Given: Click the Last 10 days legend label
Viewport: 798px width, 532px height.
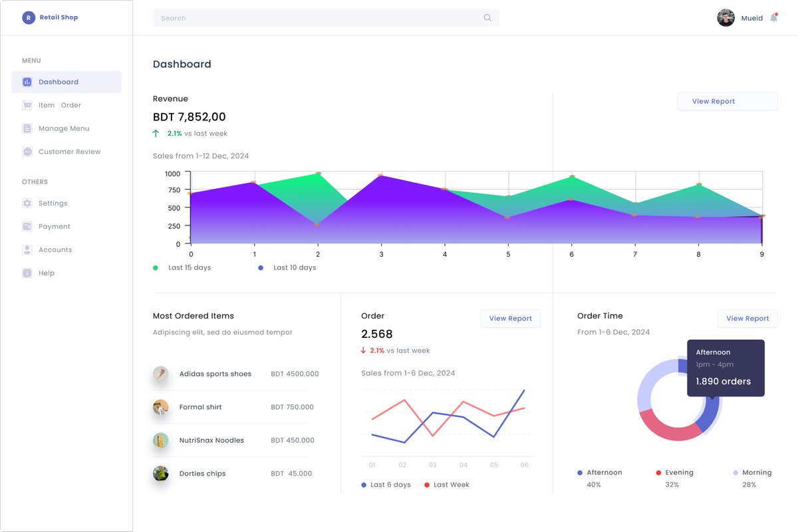Looking at the screenshot, I should coord(295,267).
